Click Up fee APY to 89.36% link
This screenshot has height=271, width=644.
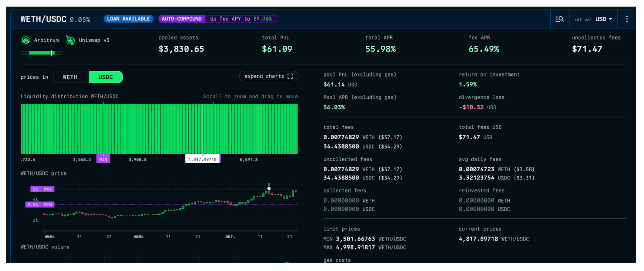pyautogui.click(x=241, y=19)
